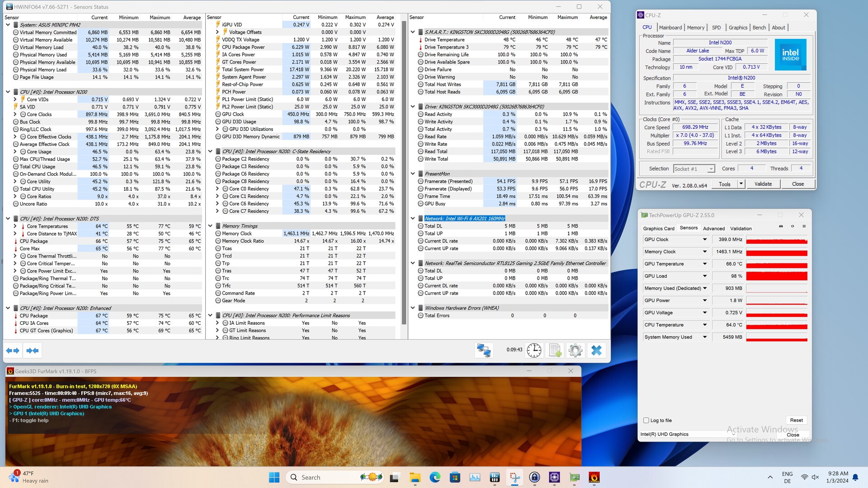This screenshot has width=868, height=488.
Task: Switch to the CPU-Z Mainboard tab
Action: pyautogui.click(x=670, y=28)
